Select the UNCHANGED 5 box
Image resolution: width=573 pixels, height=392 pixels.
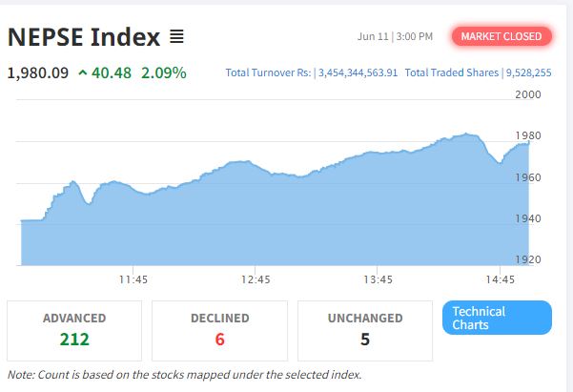point(365,331)
